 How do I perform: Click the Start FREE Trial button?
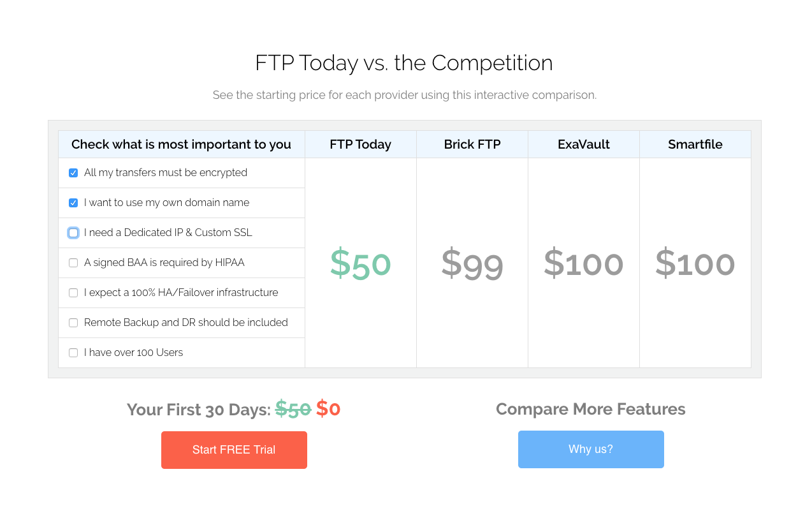pos(234,450)
